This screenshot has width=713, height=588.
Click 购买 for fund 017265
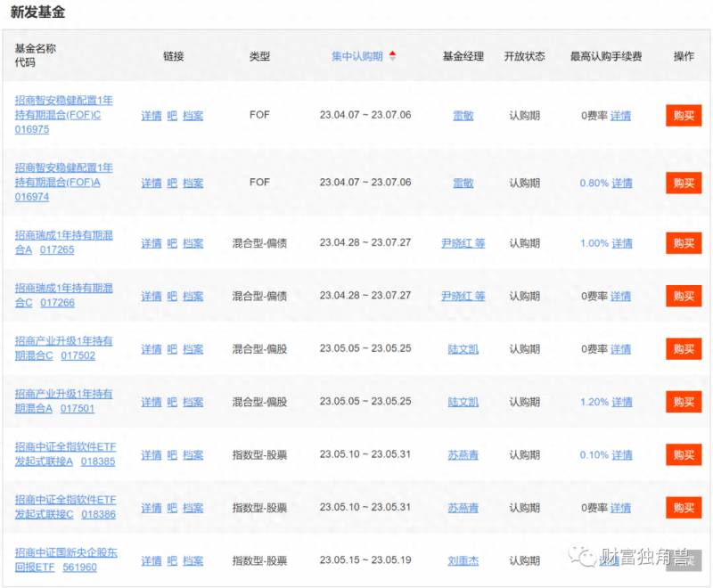coord(684,243)
